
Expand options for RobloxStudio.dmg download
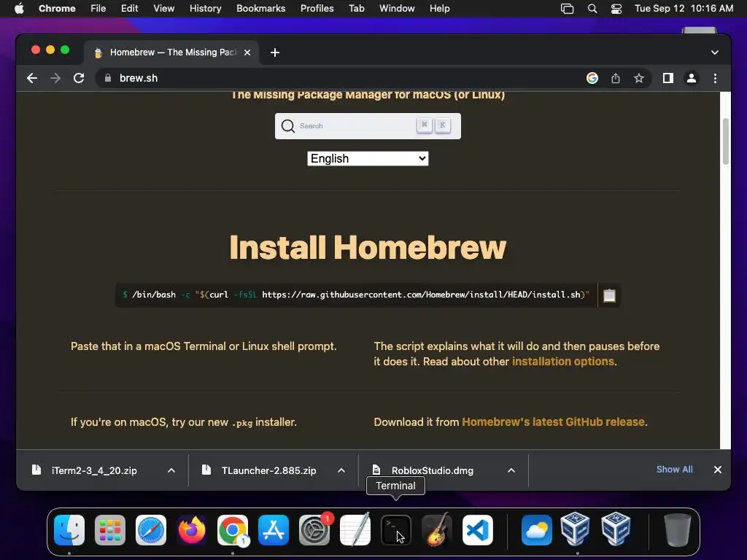coord(511,470)
